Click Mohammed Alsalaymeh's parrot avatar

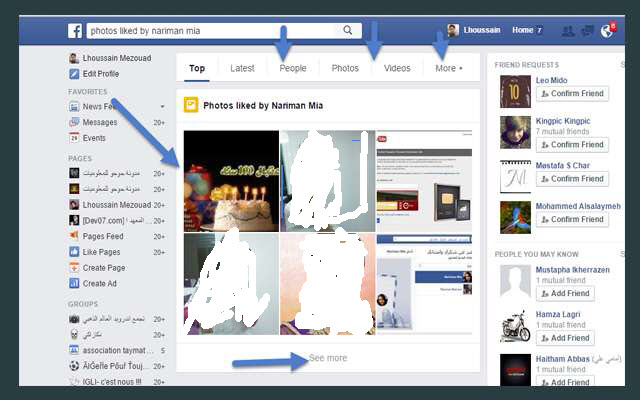point(515,217)
